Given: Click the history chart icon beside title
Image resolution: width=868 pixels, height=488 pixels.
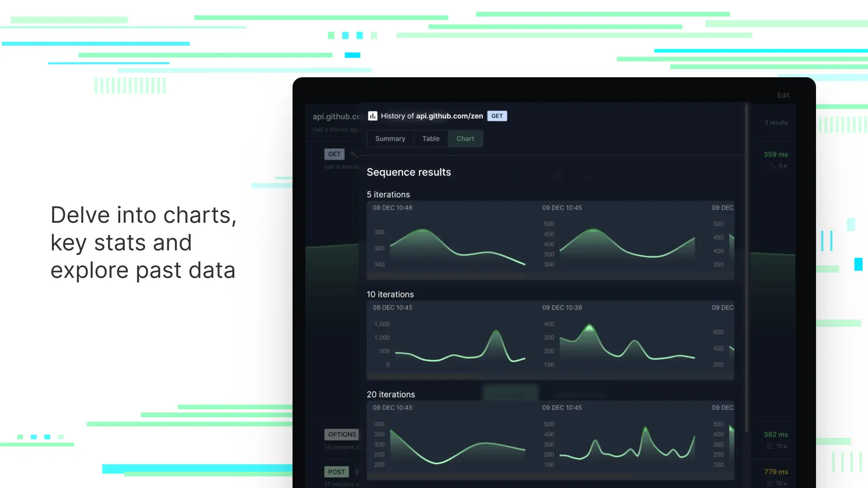Looking at the screenshot, I should [x=373, y=116].
